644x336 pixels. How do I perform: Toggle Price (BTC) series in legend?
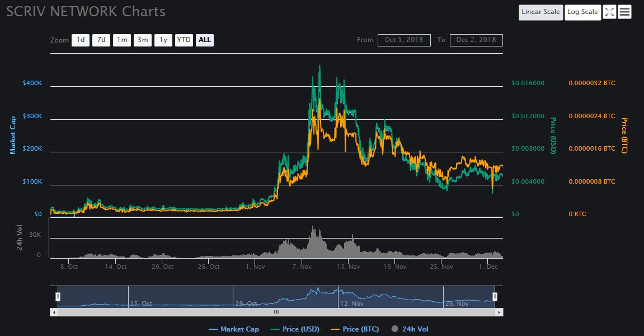[x=355, y=329]
